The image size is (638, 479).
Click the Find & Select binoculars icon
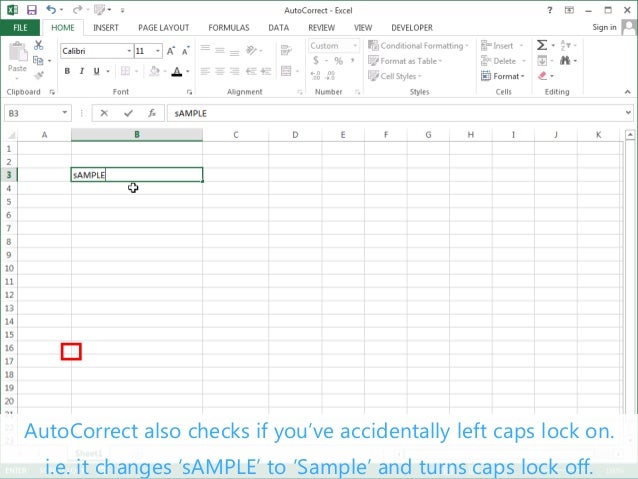point(565,61)
